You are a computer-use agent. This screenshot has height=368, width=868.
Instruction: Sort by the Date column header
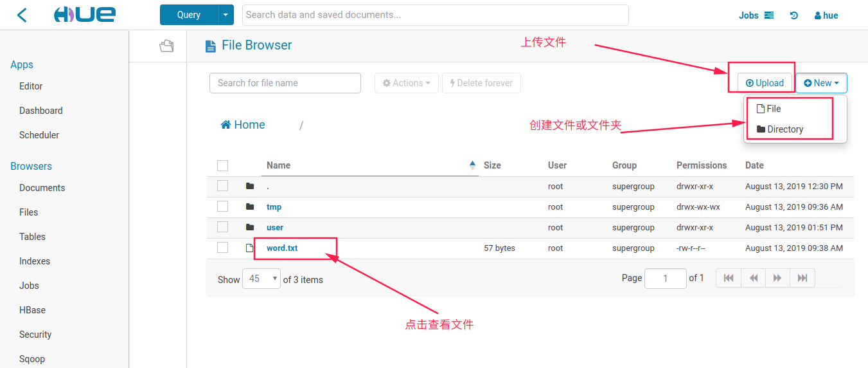(x=754, y=165)
